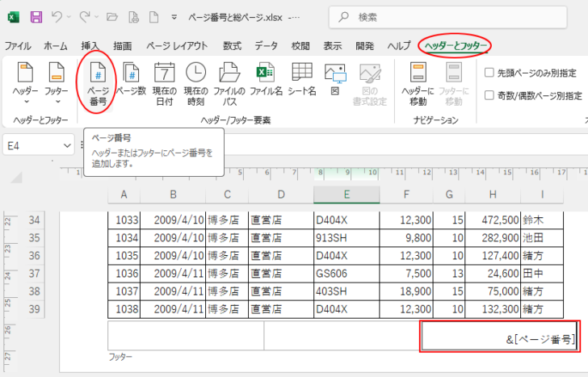Select column C header
The height and width of the screenshot is (377, 588).
pos(227,195)
